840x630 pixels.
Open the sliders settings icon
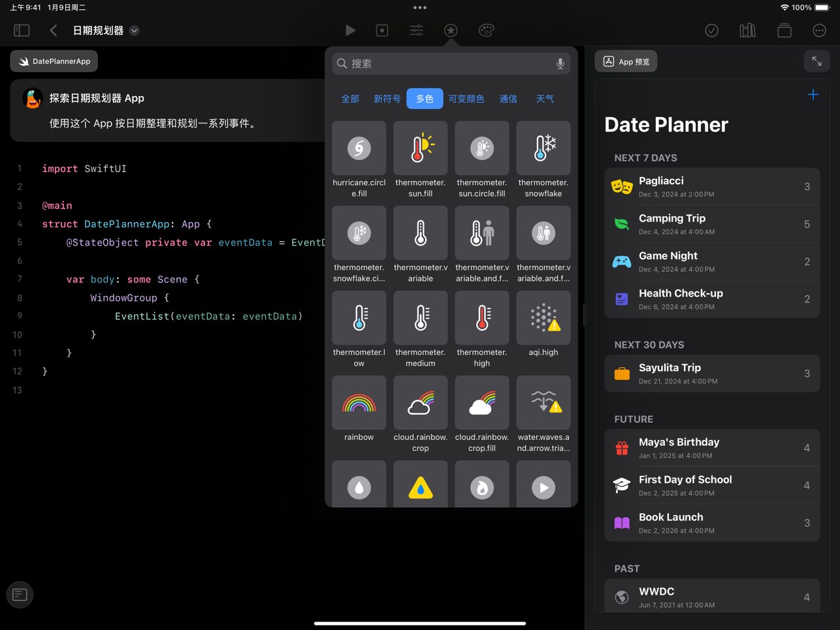[416, 30]
